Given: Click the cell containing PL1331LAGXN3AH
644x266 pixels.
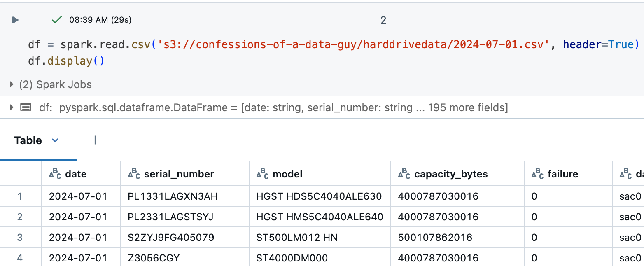Looking at the screenshot, I should (x=173, y=196).
